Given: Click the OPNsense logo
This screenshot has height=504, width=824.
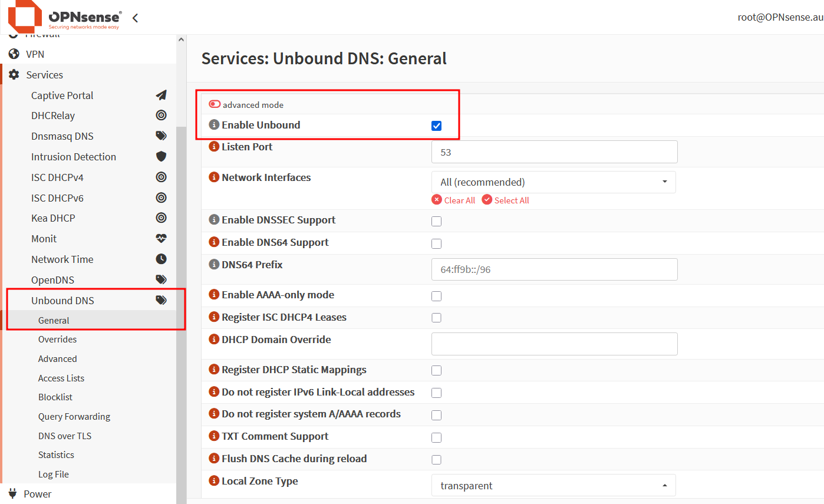Looking at the screenshot, I should (65, 17).
